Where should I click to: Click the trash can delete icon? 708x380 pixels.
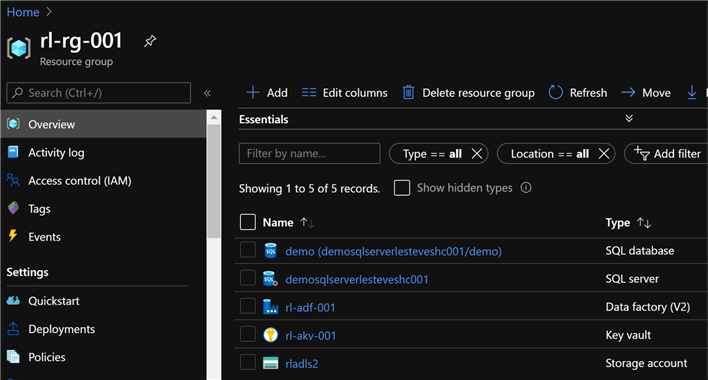[408, 93]
